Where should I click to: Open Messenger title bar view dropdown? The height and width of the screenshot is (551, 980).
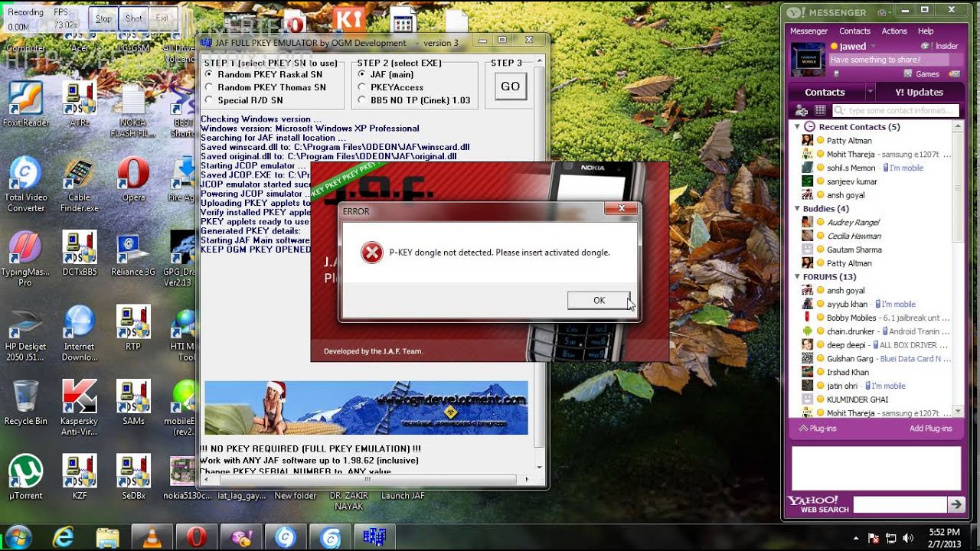pyautogui.click(x=885, y=11)
